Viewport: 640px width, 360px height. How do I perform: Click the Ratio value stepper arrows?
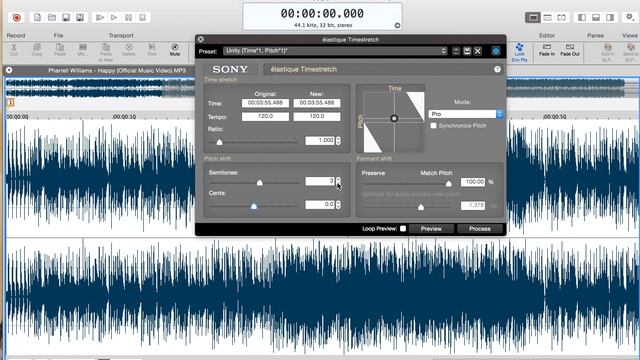tap(338, 140)
